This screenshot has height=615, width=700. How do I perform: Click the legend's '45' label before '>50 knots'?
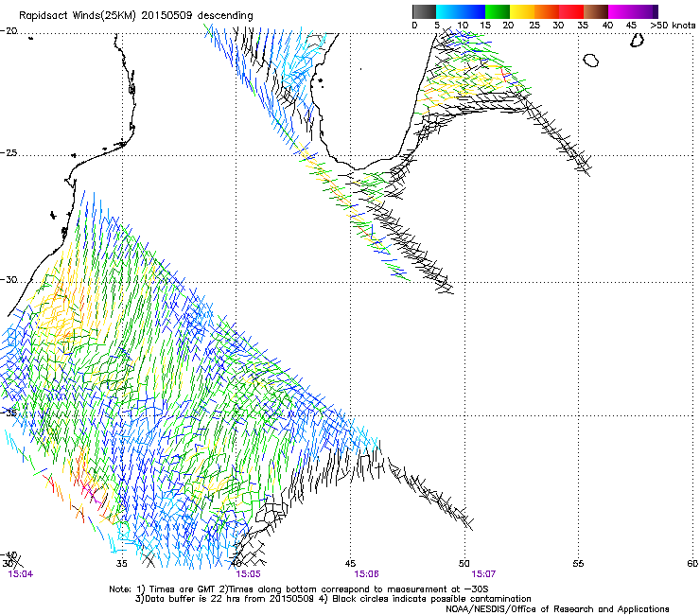tap(631, 26)
